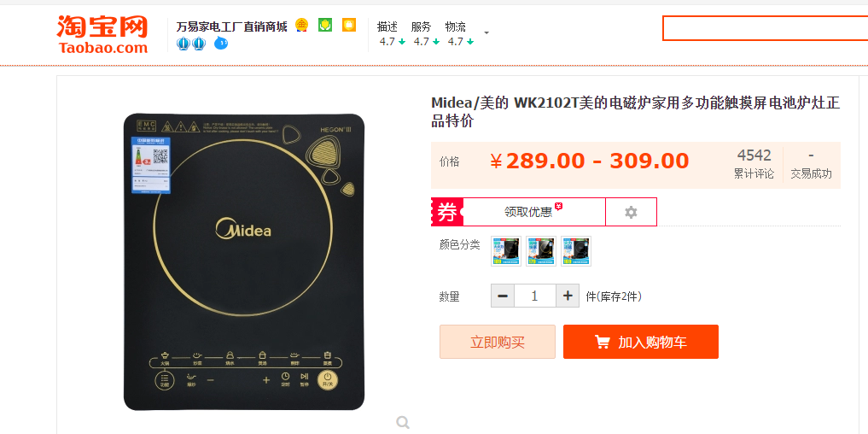Click the blue Wangwang chat droplet icon
Image resolution: width=868 pixels, height=434 pixels.
pyautogui.click(x=221, y=43)
